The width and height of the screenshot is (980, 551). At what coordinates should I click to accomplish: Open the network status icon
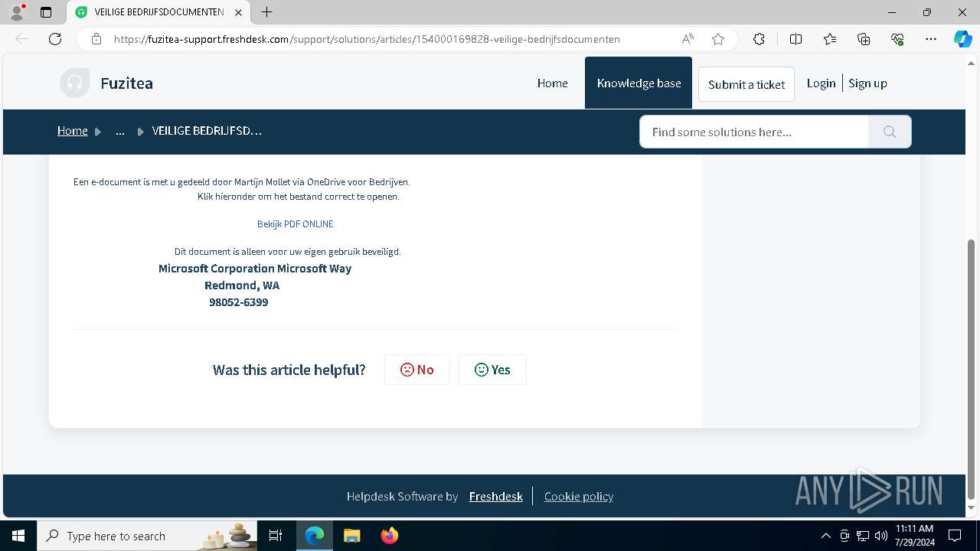coord(863,536)
